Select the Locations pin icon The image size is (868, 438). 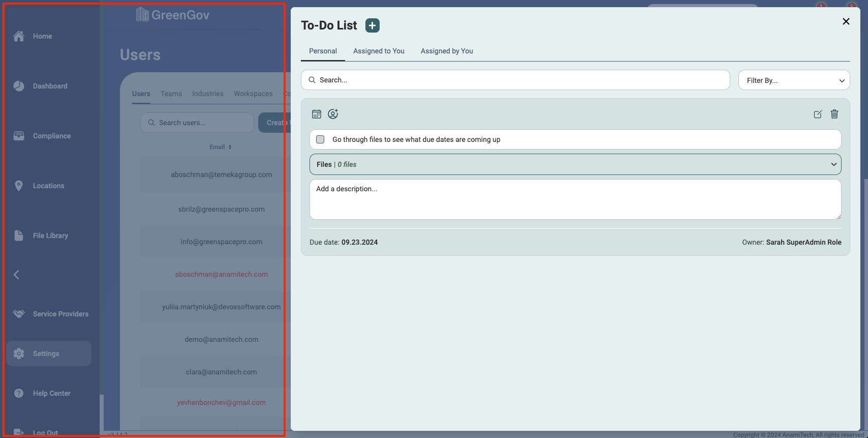[x=19, y=186]
